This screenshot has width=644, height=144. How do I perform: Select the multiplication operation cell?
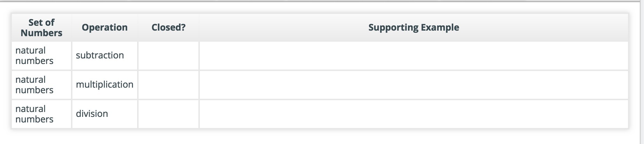(x=104, y=85)
